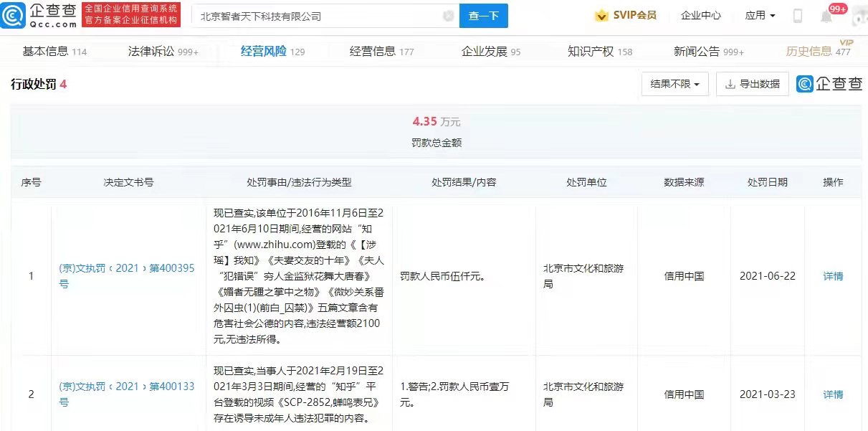The height and width of the screenshot is (431, 868).
Task: Open document link 第400133号
Action: 127,394
